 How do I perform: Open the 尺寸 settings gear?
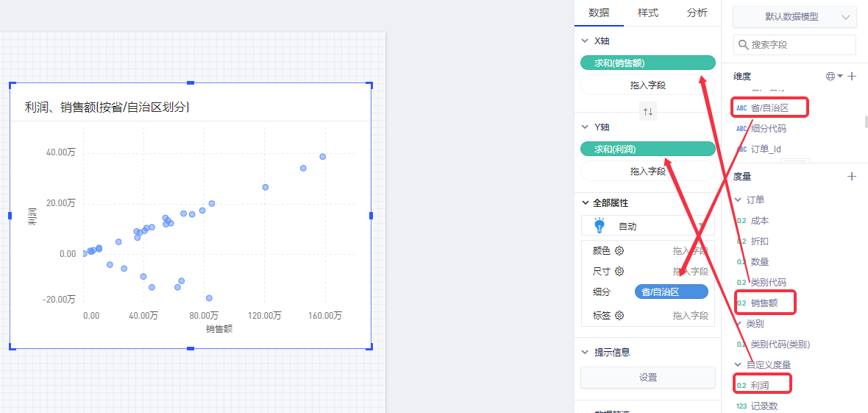[619, 272]
